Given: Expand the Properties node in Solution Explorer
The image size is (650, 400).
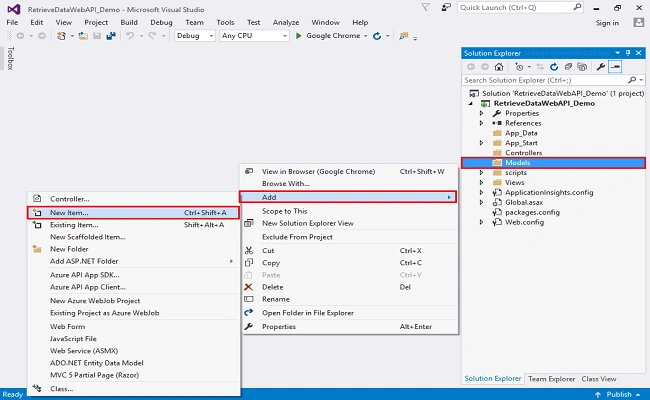Looking at the screenshot, I should [481, 113].
